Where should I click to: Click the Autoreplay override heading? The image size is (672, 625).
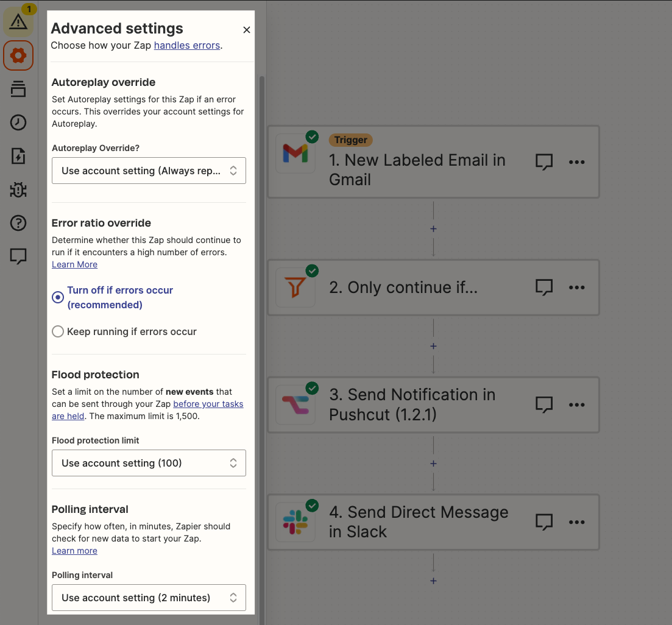pyautogui.click(x=104, y=82)
